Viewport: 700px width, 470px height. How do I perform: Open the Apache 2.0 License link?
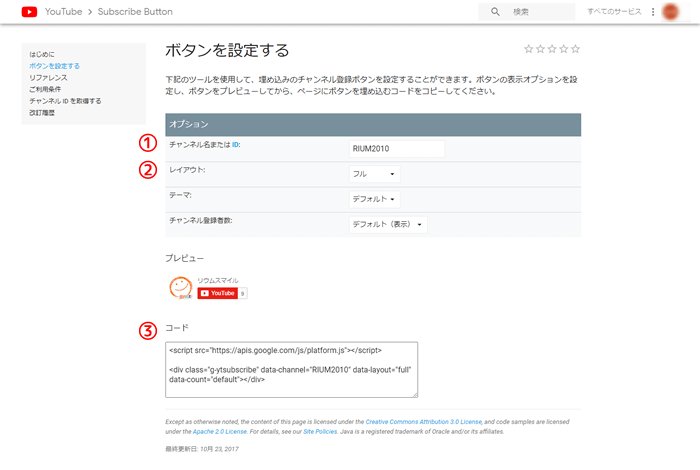220,432
